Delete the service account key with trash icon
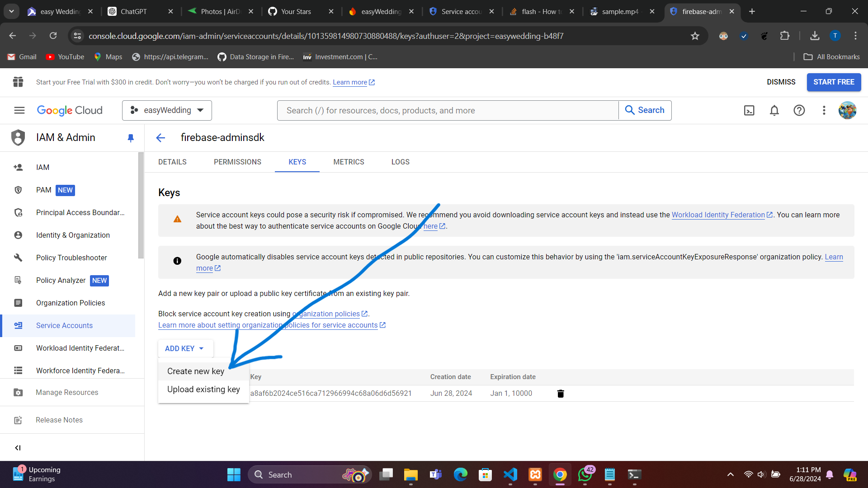Screen dimensions: 868x488 pyautogui.click(x=561, y=394)
